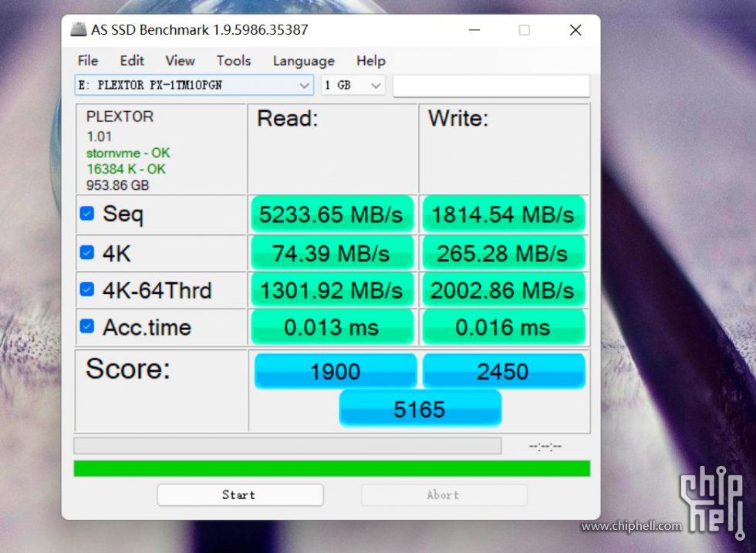
Task: Uncheck the Acc.time test checkbox
Action: (86, 327)
